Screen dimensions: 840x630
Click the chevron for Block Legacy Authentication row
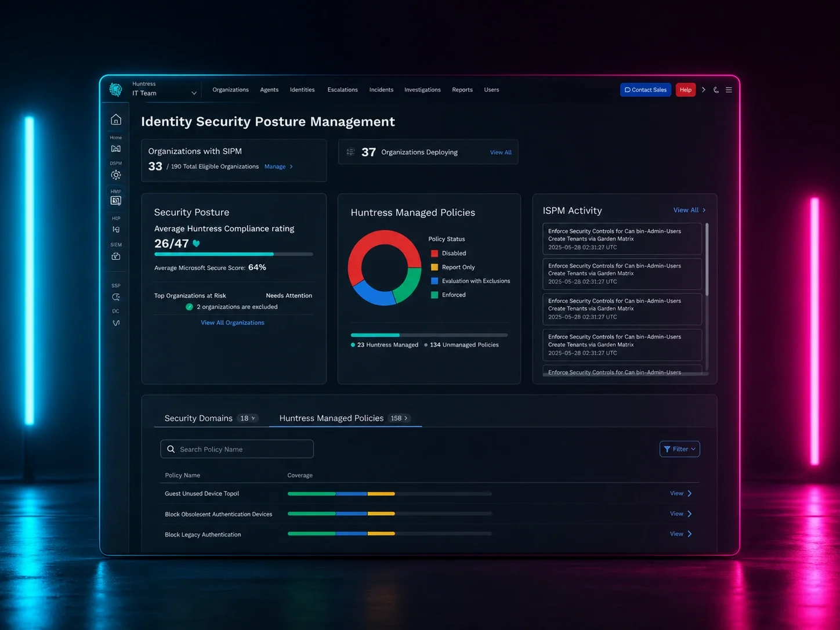click(690, 534)
